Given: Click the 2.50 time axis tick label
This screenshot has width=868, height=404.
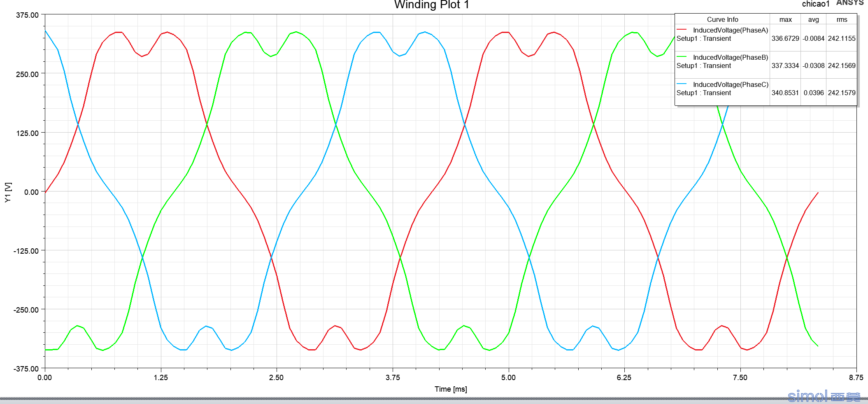Looking at the screenshot, I should click(x=276, y=378).
